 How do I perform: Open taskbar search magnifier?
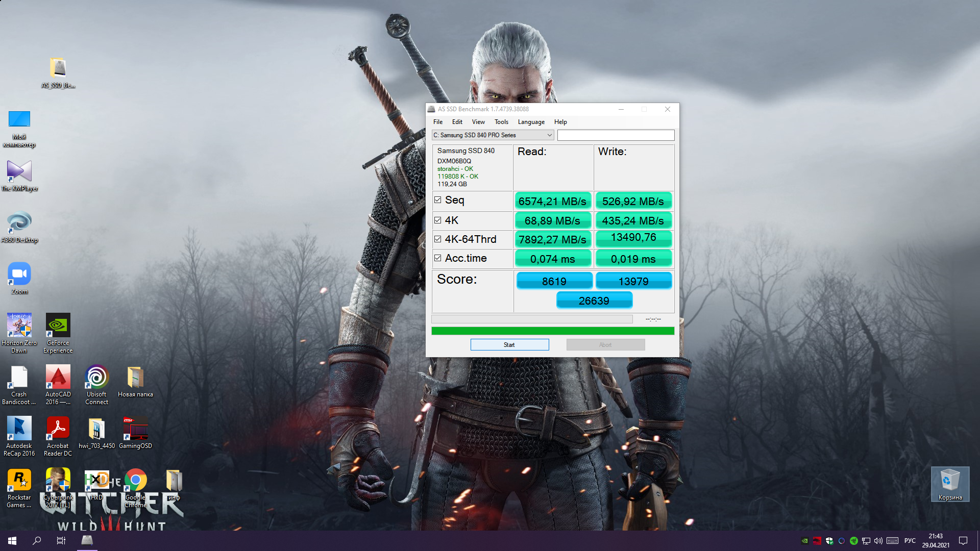coord(37,540)
